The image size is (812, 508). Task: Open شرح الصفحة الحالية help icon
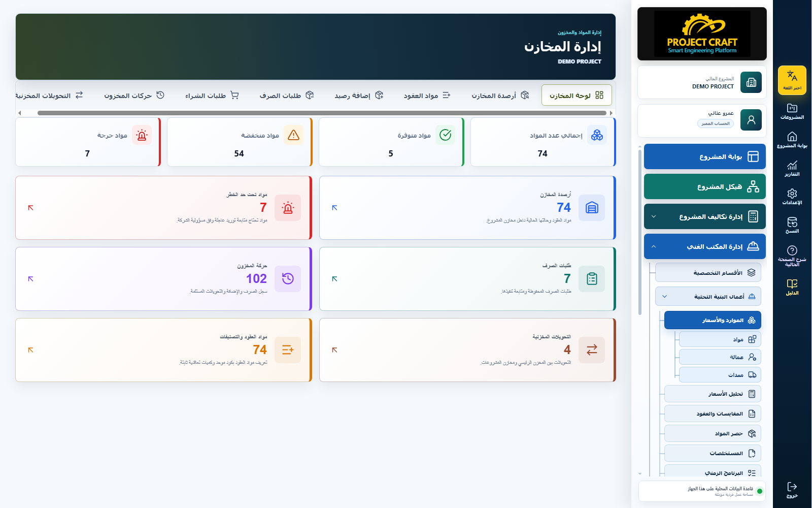[792, 250]
